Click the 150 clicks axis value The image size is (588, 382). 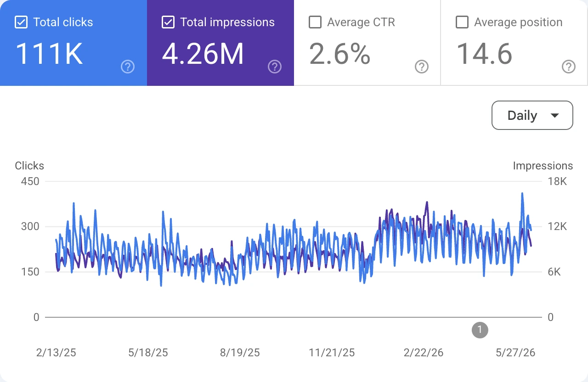30,272
